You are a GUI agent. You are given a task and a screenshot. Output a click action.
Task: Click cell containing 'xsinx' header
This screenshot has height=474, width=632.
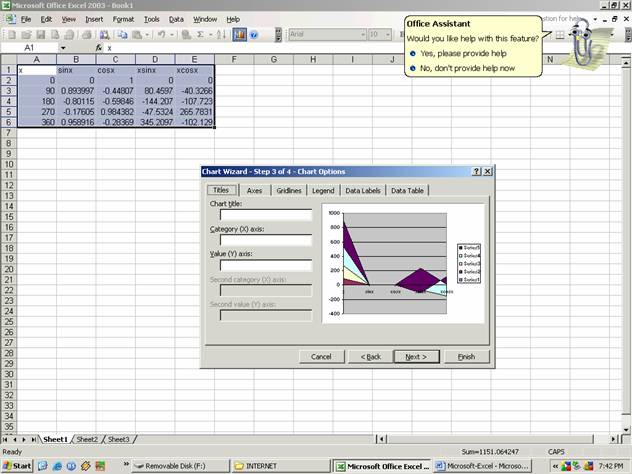(155, 70)
